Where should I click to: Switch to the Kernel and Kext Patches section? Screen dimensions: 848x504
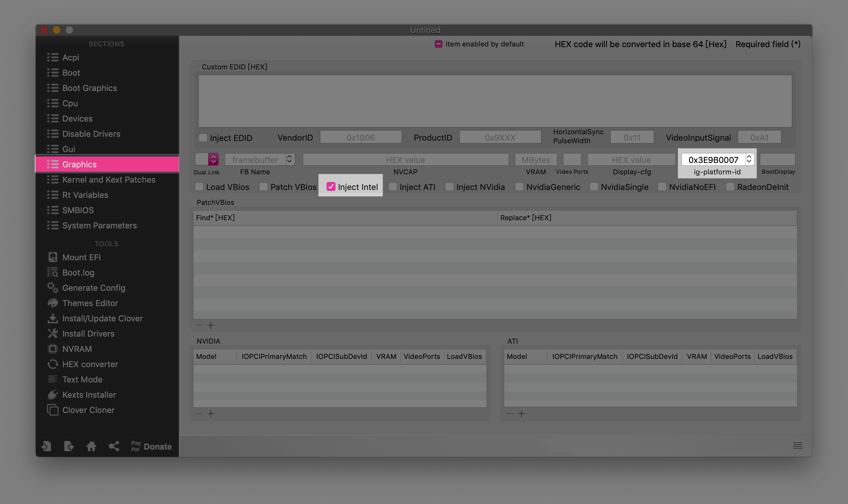tap(109, 179)
